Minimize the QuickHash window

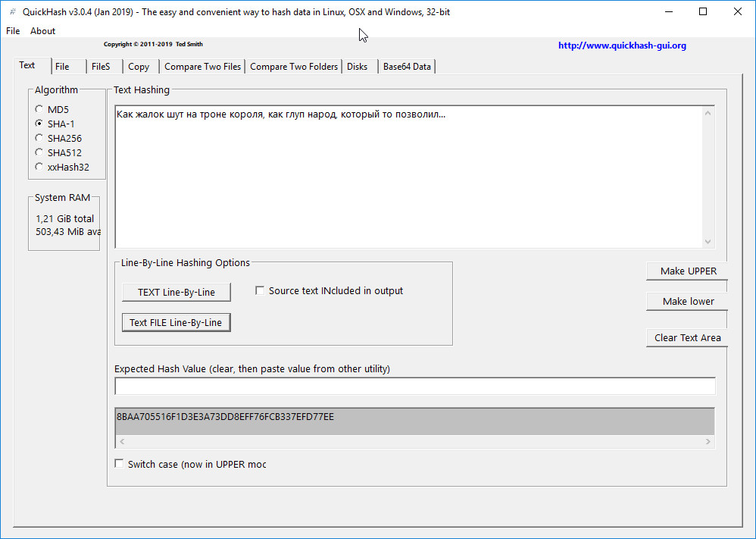point(669,11)
